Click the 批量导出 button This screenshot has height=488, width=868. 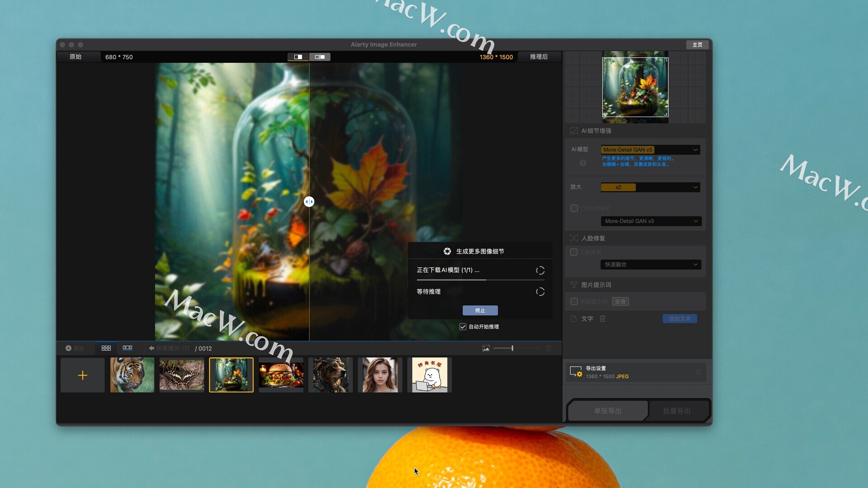tap(677, 411)
